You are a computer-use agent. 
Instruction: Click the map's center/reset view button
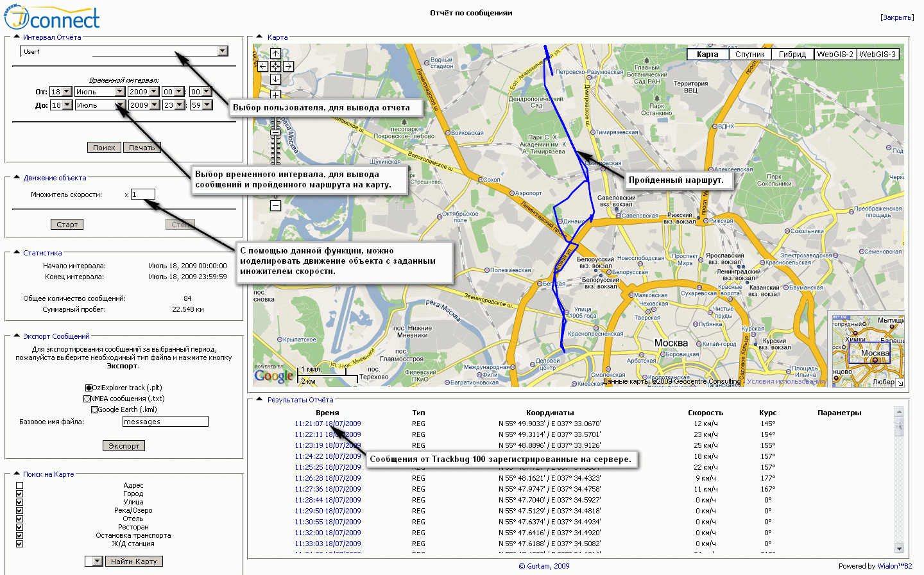(x=275, y=66)
